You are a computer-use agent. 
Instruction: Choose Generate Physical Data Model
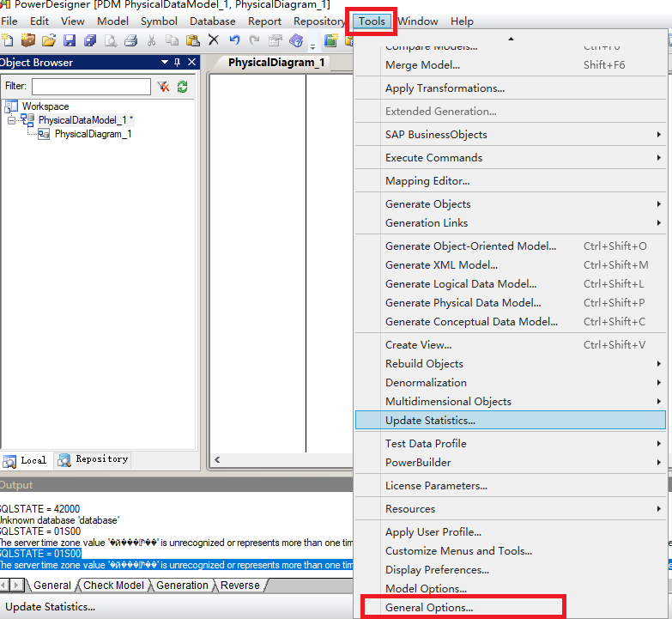(x=511, y=303)
